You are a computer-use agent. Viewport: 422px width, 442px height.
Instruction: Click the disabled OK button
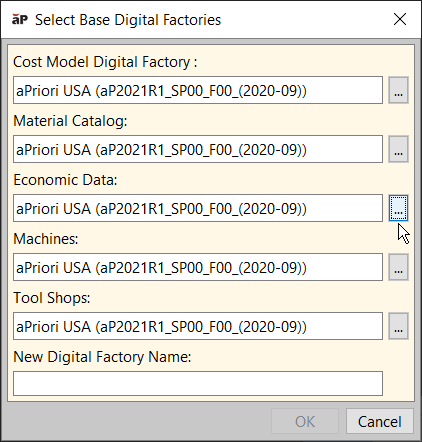(x=305, y=421)
